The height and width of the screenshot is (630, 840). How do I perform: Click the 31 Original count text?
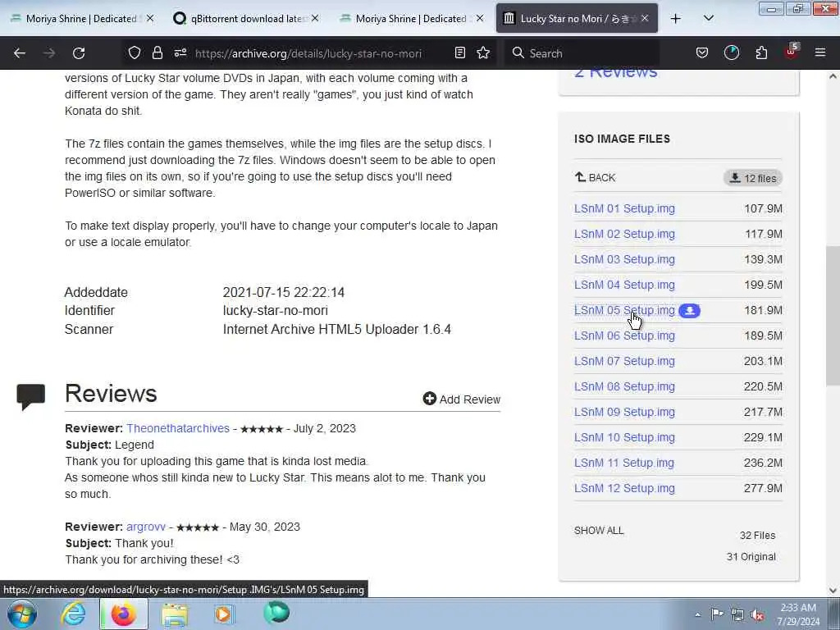pos(751,557)
